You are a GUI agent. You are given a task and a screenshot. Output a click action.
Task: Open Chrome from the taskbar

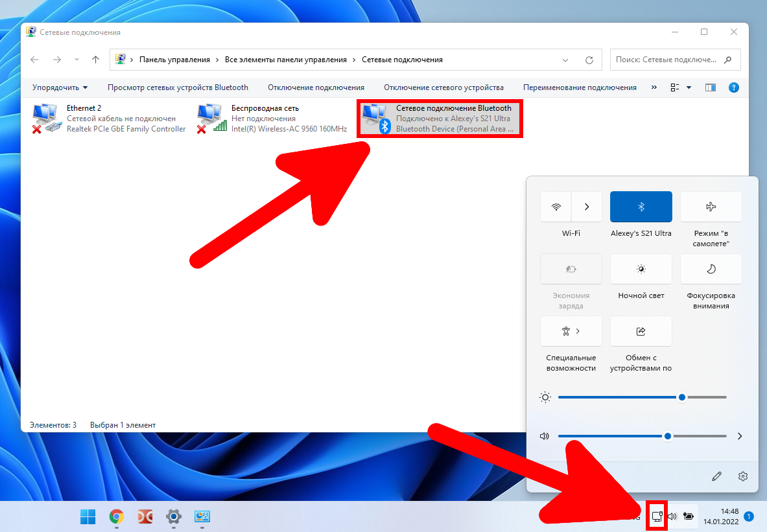pyautogui.click(x=117, y=516)
